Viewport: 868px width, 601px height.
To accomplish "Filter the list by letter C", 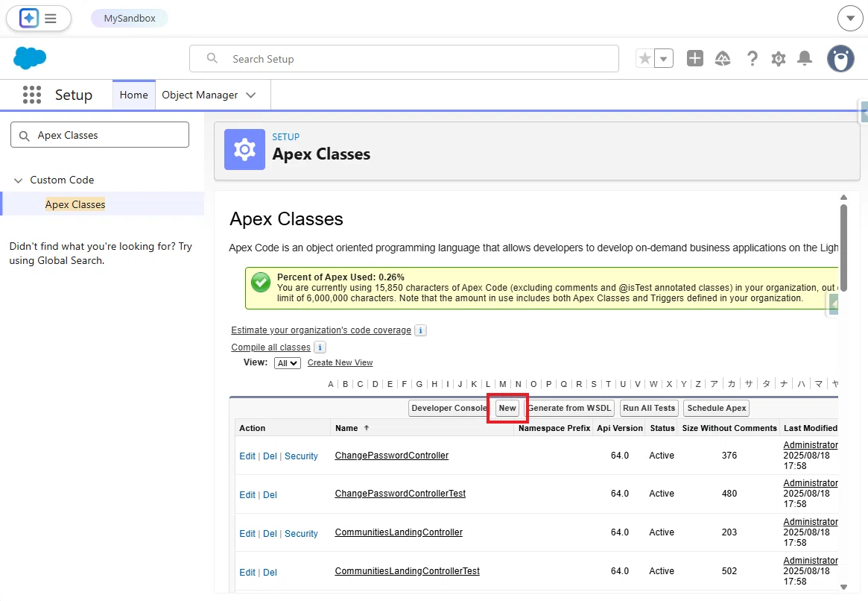I will 360,384.
